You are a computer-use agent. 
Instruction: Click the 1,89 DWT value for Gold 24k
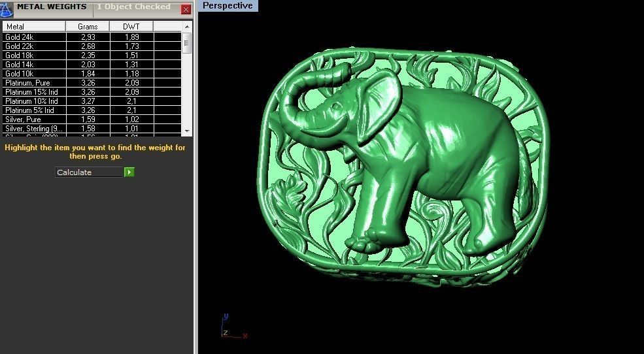point(132,37)
